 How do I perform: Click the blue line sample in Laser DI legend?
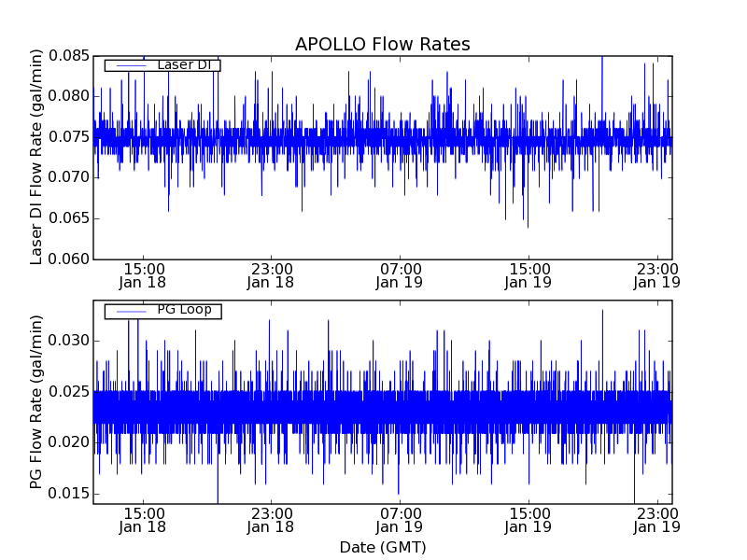pos(127,65)
